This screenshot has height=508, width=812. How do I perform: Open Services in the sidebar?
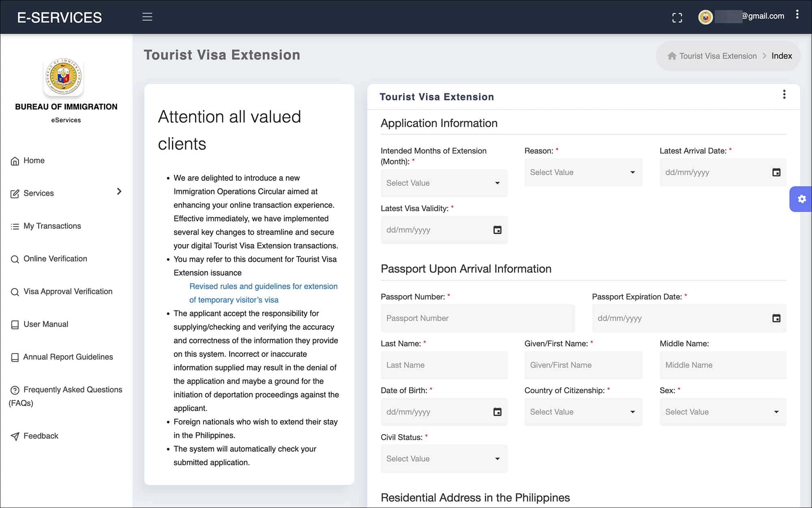pos(32,193)
